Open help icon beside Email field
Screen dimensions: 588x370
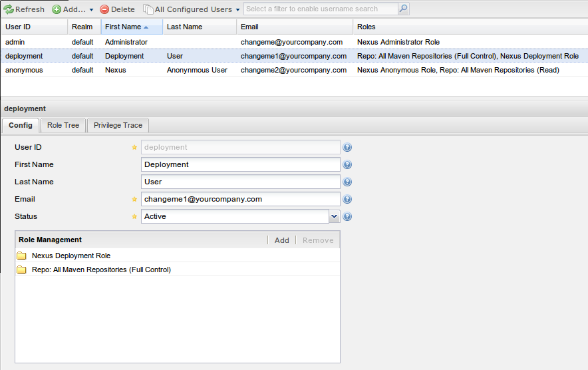pos(347,199)
